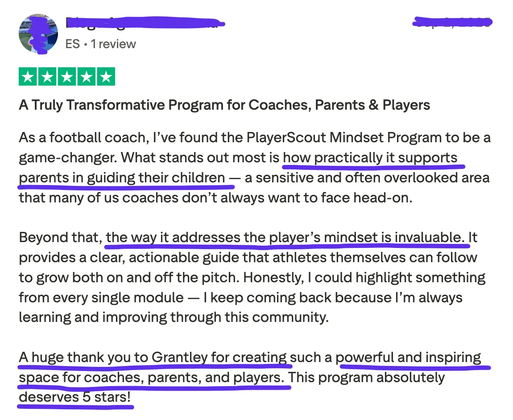Image resolution: width=513 pixels, height=420 pixels.
Task: Click the fourth green rating star
Action: click(x=86, y=77)
